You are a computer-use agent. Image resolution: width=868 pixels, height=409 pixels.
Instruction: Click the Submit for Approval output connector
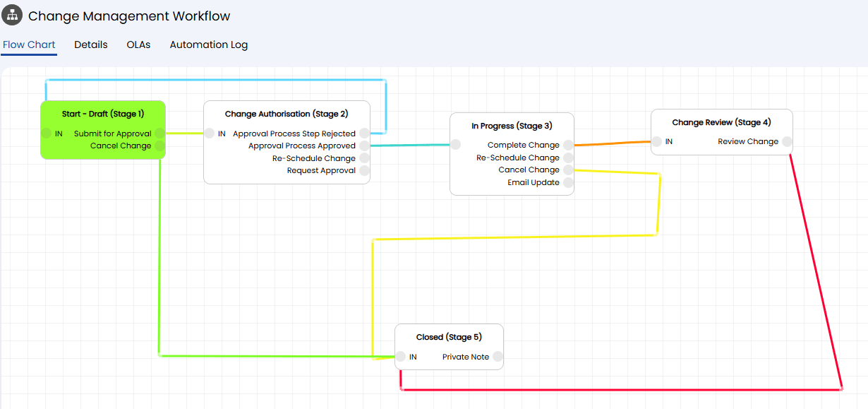pyautogui.click(x=160, y=133)
